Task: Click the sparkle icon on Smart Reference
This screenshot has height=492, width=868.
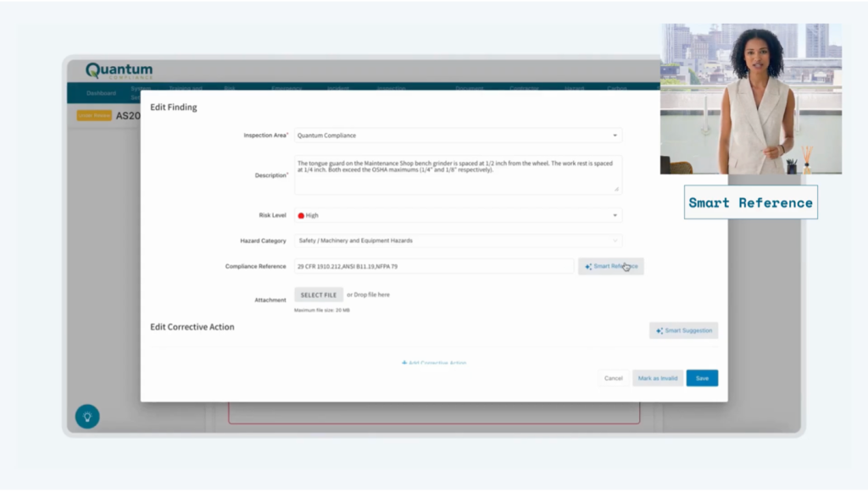Action: click(x=588, y=267)
